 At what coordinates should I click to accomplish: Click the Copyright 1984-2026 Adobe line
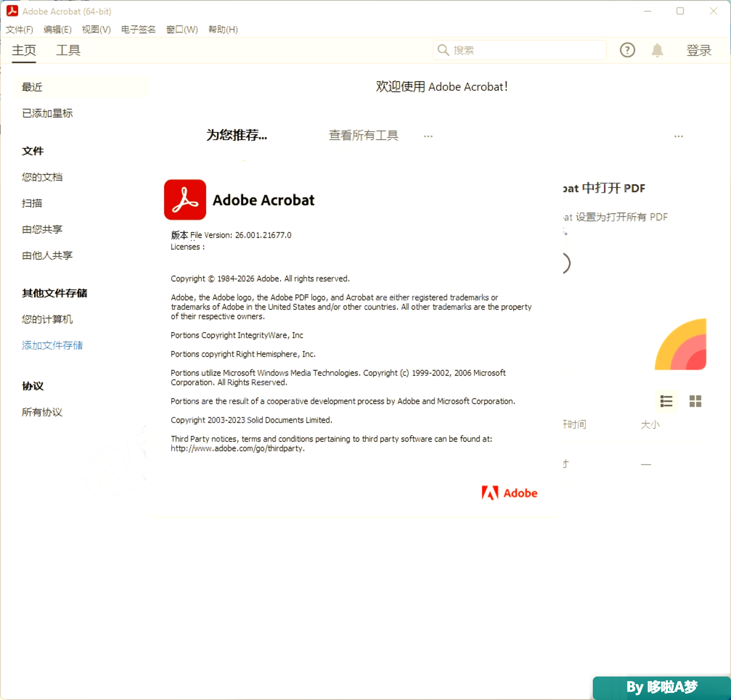click(x=260, y=279)
